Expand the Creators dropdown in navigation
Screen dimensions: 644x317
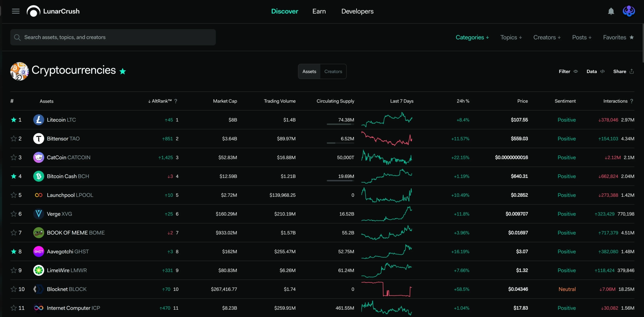coord(547,37)
